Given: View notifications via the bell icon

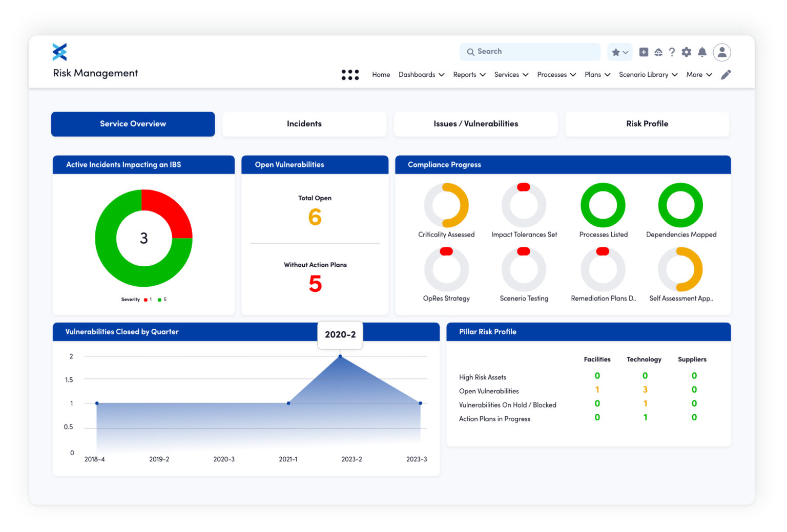Looking at the screenshot, I should tap(702, 52).
